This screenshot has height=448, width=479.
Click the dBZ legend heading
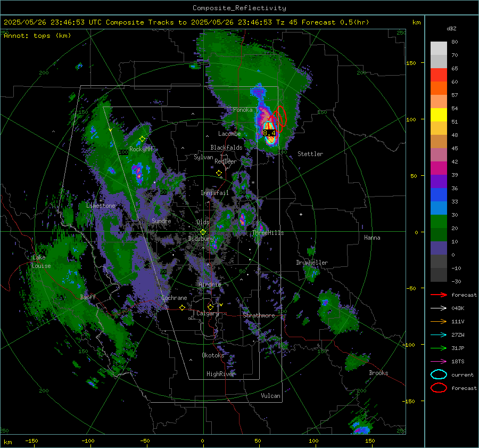point(451,28)
